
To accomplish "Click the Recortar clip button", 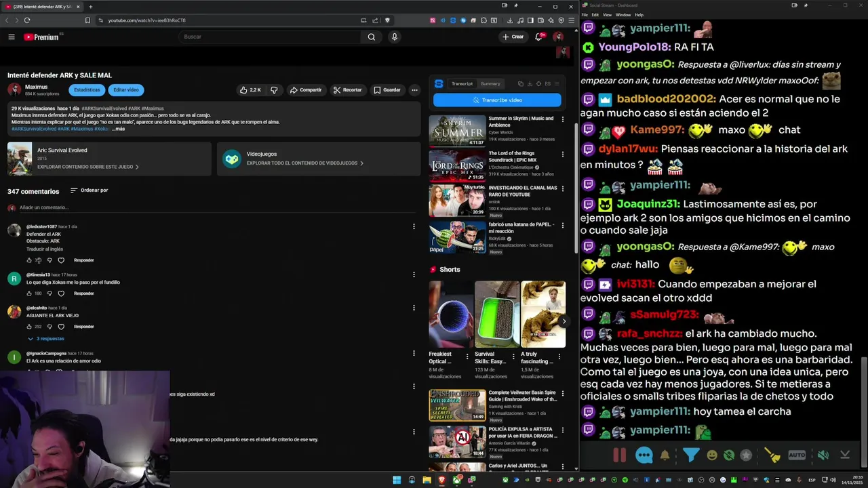I will (x=348, y=89).
